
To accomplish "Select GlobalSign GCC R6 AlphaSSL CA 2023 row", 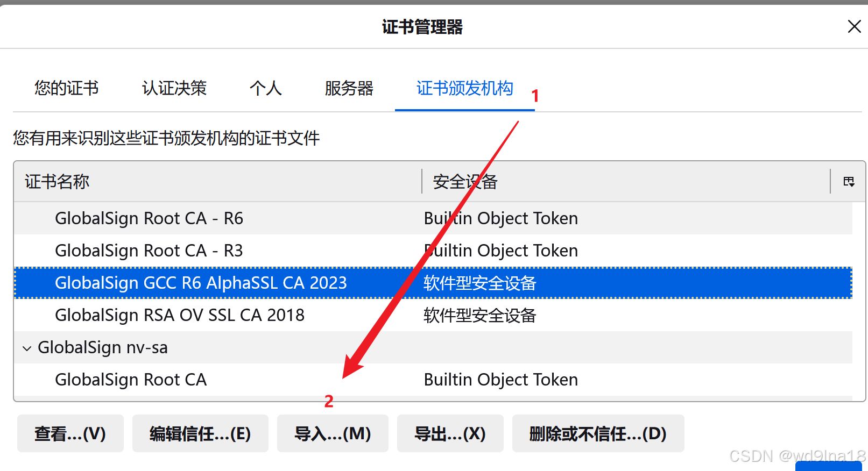I will 433,283.
